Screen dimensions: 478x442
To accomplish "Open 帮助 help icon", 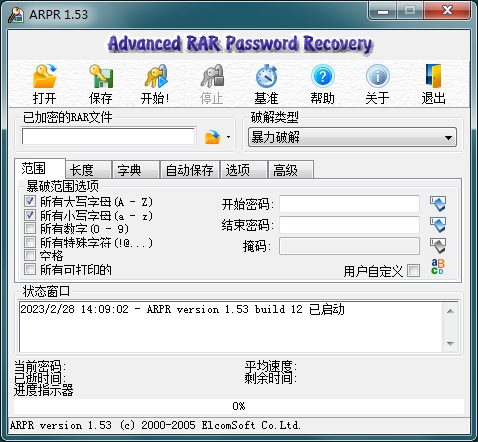I will click(322, 76).
